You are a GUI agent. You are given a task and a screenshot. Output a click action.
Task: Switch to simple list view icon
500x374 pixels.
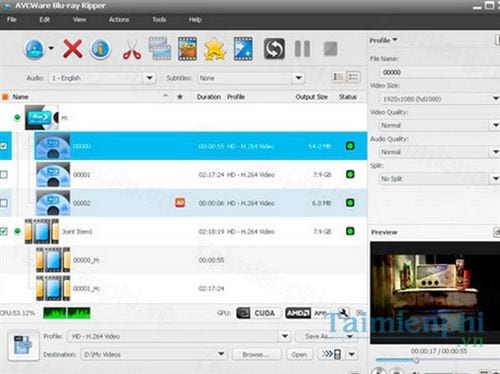point(339,77)
